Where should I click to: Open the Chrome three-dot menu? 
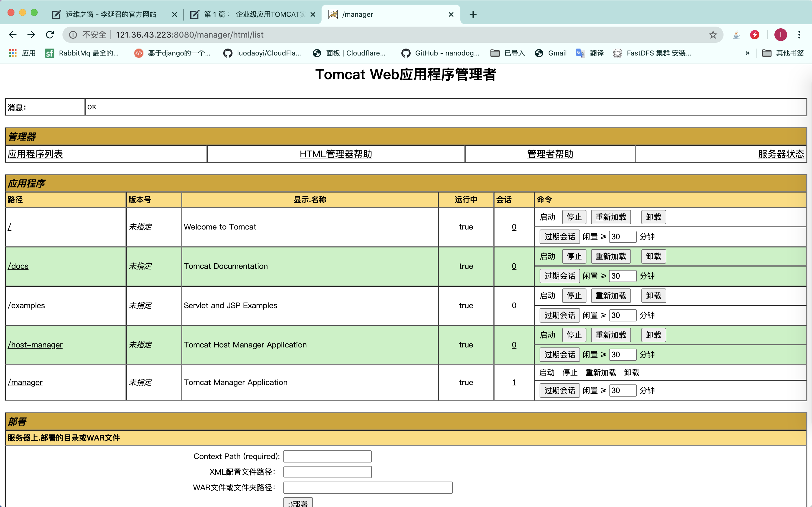799,34
